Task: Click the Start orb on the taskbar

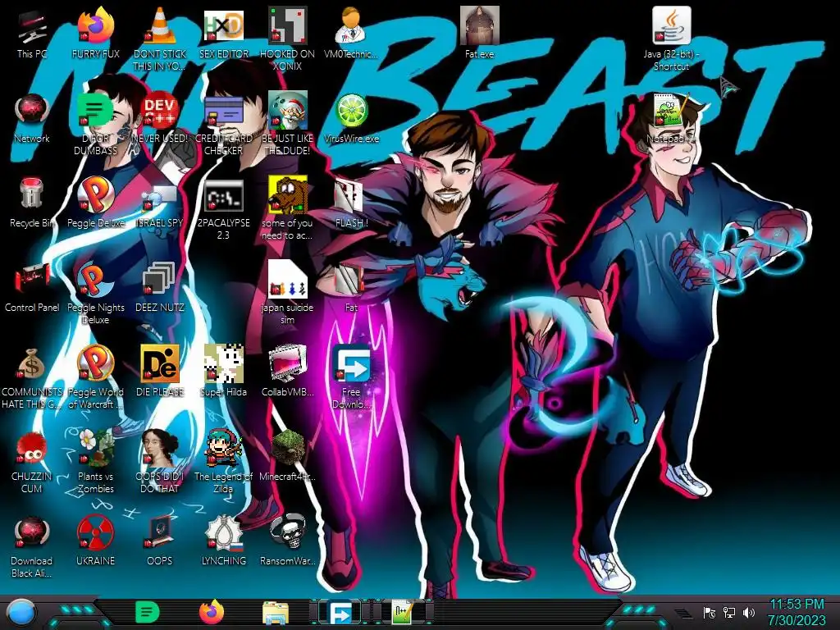Action: [22, 613]
